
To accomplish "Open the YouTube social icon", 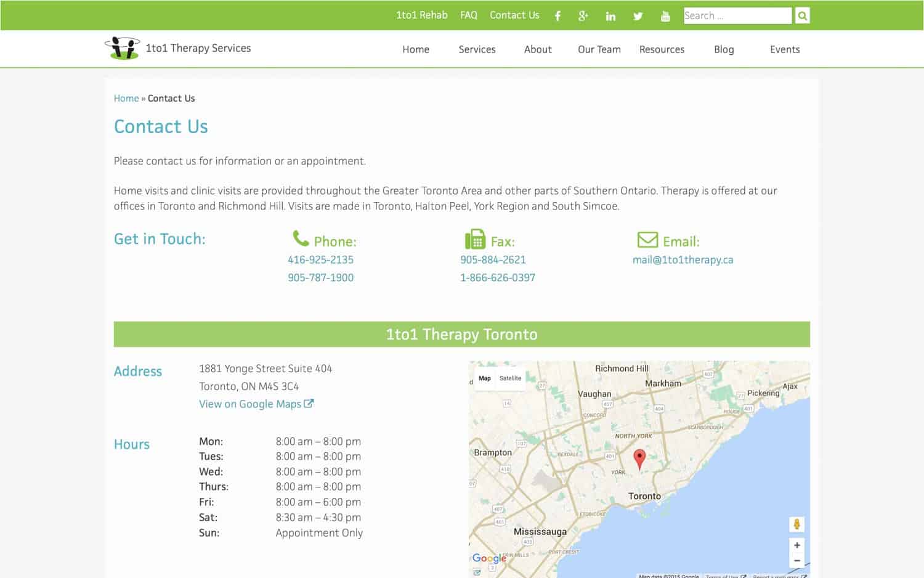I will [665, 16].
